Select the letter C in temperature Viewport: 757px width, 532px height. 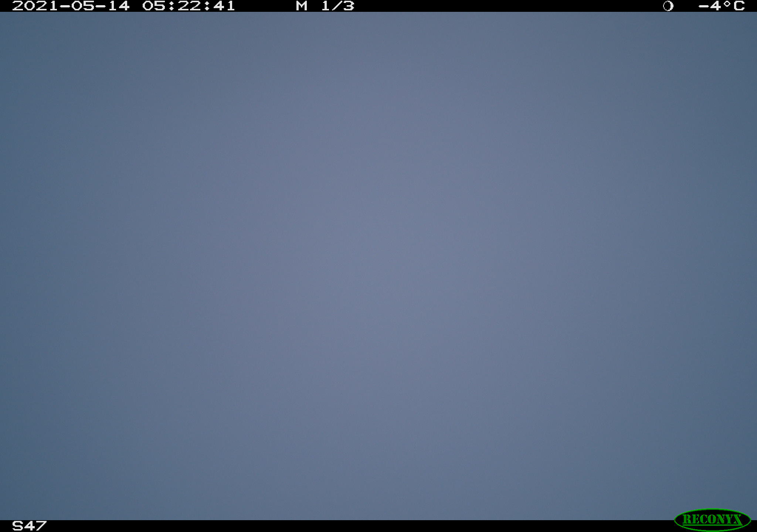click(x=739, y=6)
